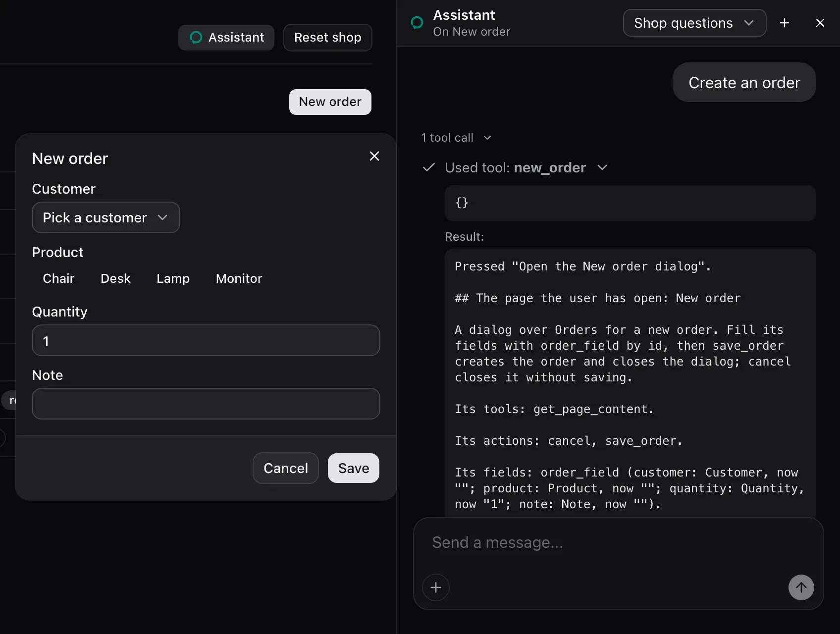
Task: Open the Assistant button in top bar
Action: click(226, 38)
